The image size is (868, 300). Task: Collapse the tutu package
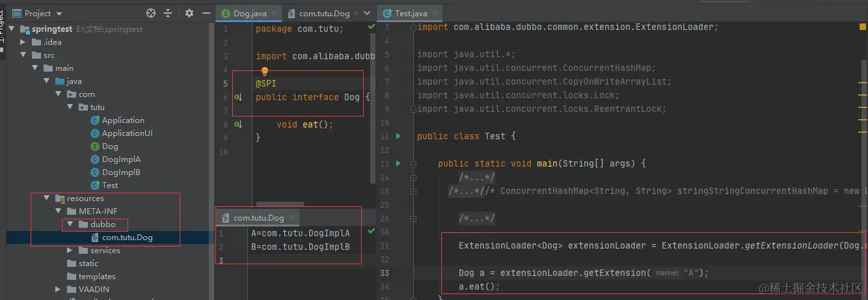(71, 107)
